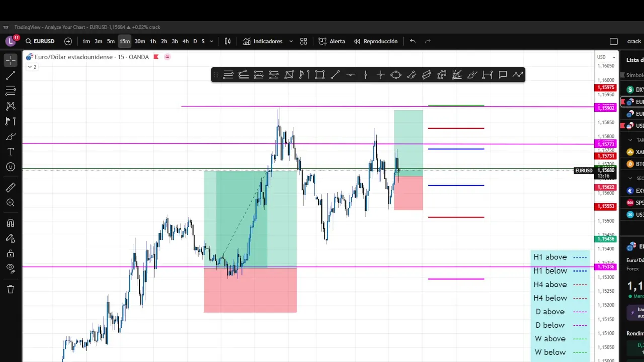
Task: Open the Indicadores dialog
Action: pyautogui.click(x=263, y=41)
